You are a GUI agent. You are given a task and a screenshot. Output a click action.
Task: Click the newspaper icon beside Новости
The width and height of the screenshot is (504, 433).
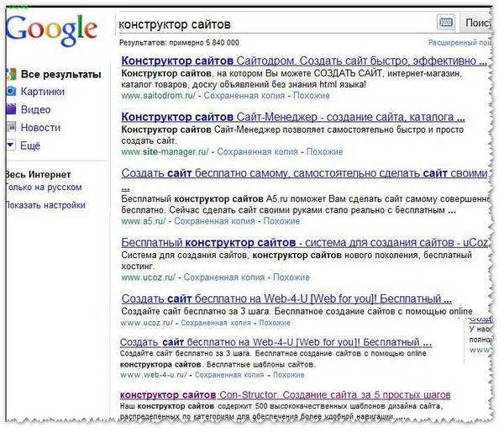[11, 127]
